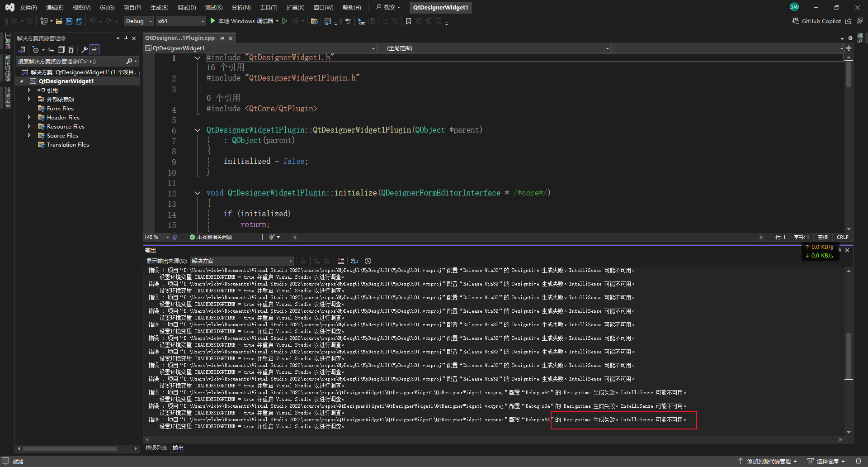Toggle Preview Selected Items in Solution Explorer
The image size is (868, 467).
pos(94,50)
